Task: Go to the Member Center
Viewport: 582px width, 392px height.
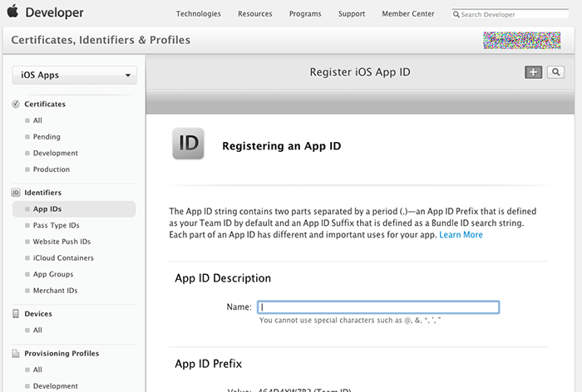Action: (x=408, y=14)
